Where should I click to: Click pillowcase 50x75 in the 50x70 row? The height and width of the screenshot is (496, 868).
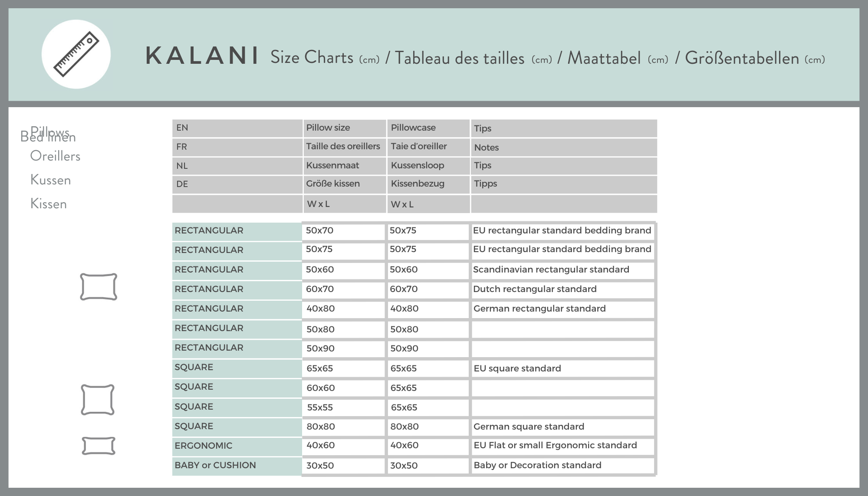[x=427, y=231]
